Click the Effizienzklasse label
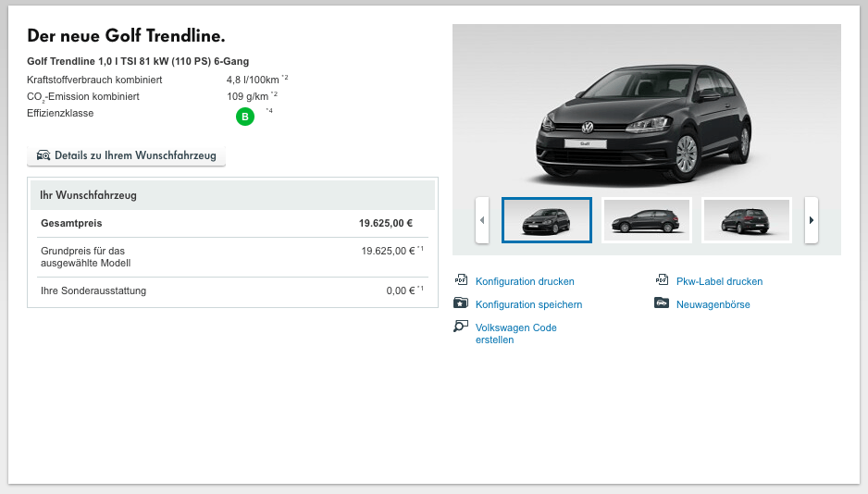Viewport: 868px width, 494px height. pyautogui.click(x=60, y=114)
